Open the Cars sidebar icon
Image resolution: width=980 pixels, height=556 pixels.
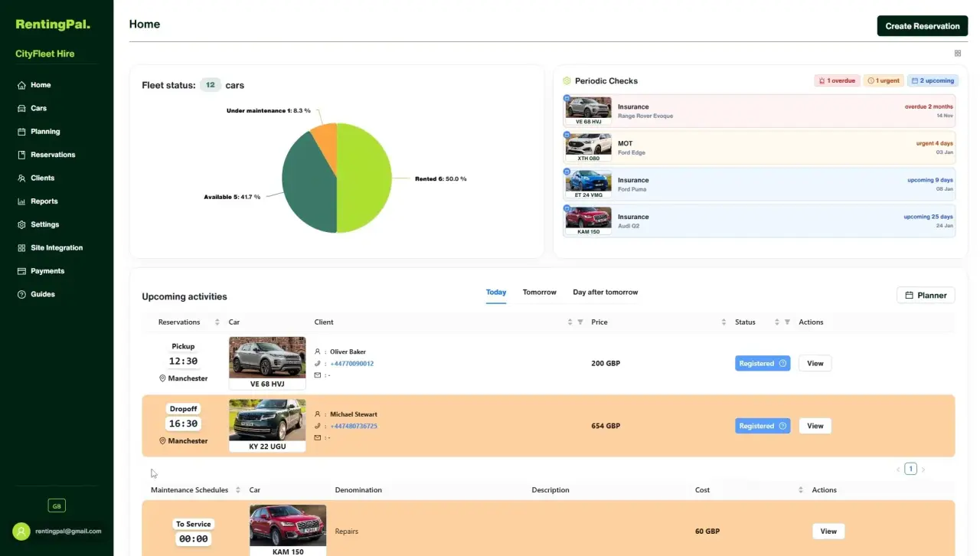pyautogui.click(x=22, y=108)
